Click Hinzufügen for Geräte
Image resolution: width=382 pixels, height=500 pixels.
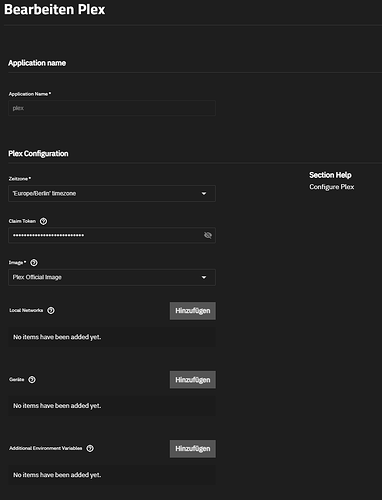(x=193, y=380)
